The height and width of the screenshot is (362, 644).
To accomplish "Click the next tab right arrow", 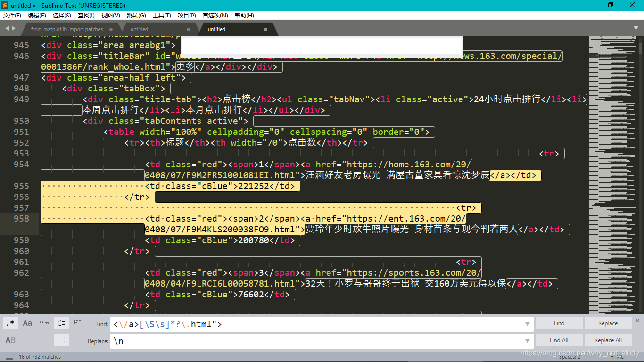I will click(x=14, y=29).
